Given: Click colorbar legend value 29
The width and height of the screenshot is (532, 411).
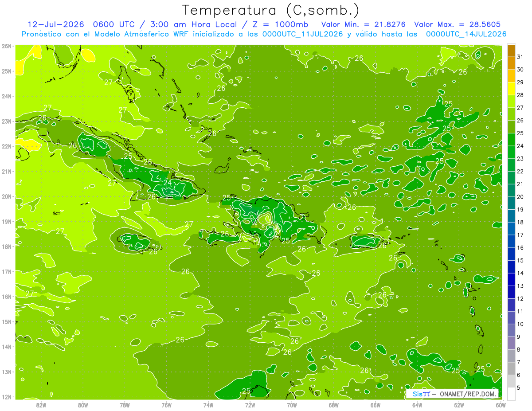Looking at the screenshot, I should [x=520, y=82].
